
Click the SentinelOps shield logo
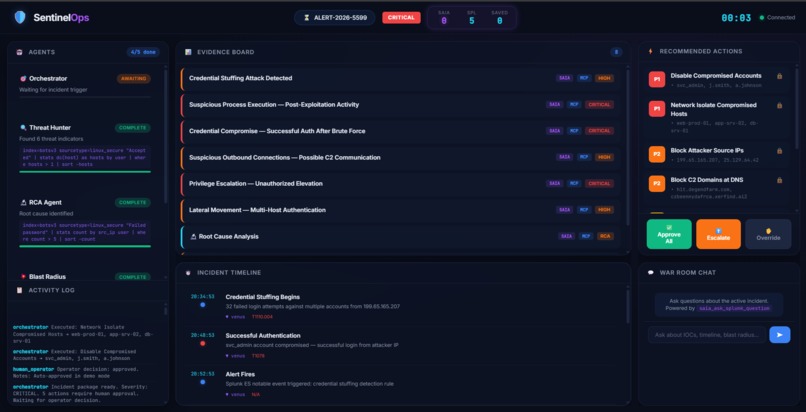tap(20, 17)
